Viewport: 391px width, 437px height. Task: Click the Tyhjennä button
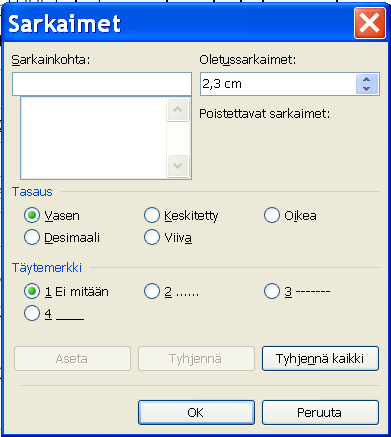click(x=196, y=359)
